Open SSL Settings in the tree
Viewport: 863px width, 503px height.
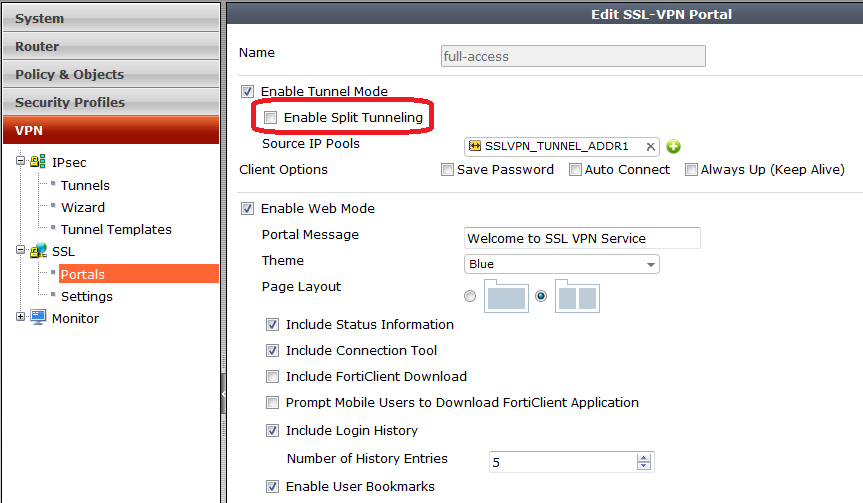[86, 297]
